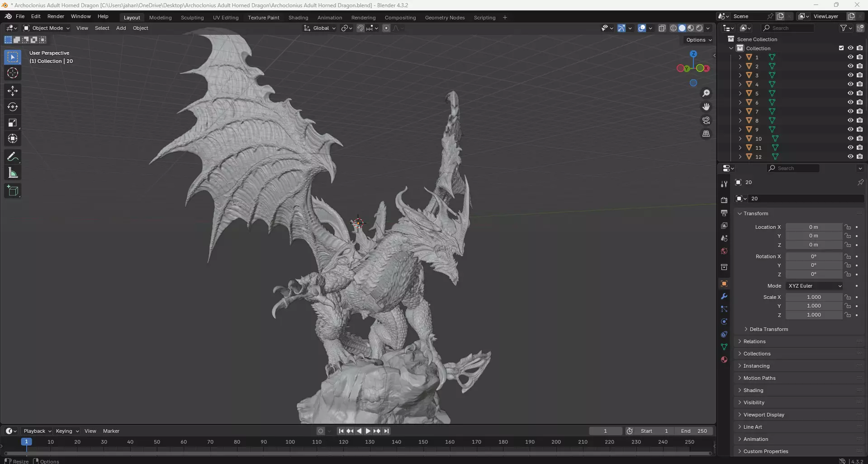Select the Annotate tool

pos(13,157)
